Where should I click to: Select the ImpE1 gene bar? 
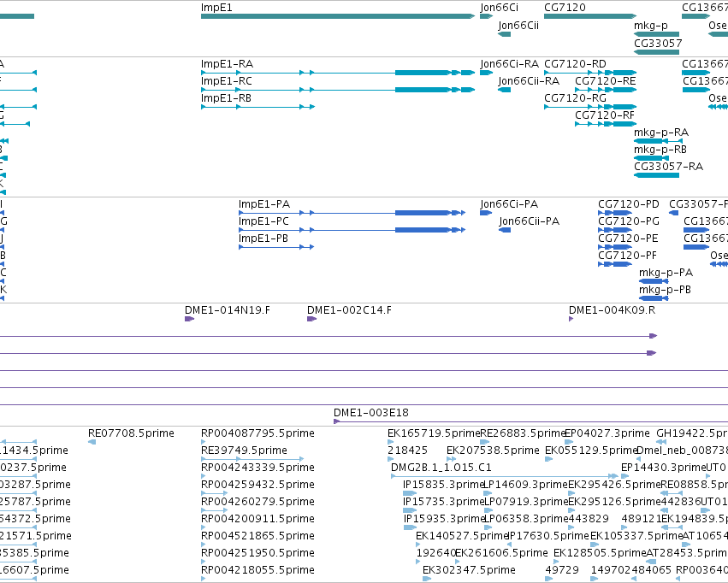[338, 16]
